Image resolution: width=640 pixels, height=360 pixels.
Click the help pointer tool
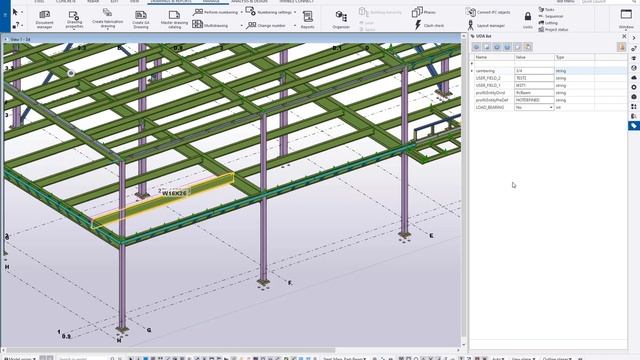point(16,25)
